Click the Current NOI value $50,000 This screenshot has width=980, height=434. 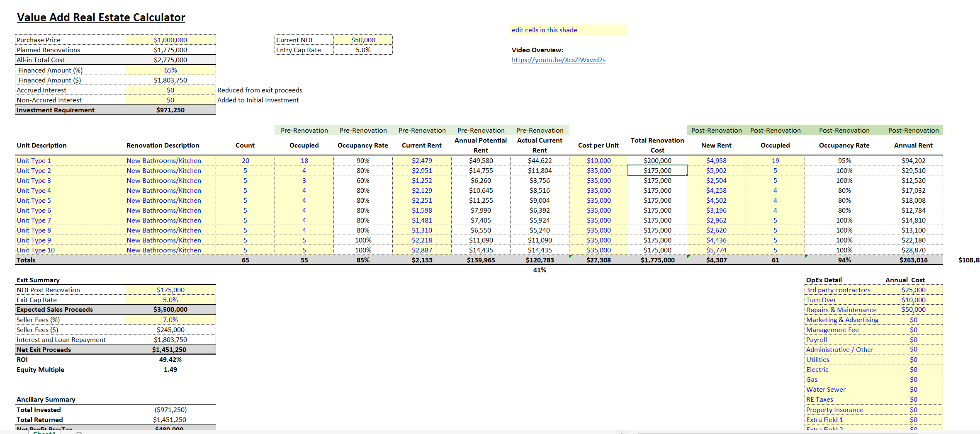(363, 40)
